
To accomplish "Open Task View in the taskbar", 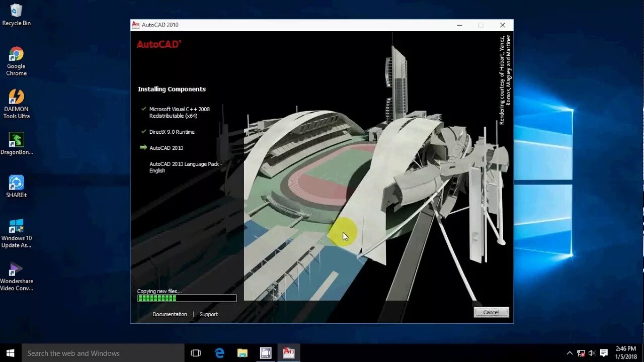I will [x=196, y=353].
